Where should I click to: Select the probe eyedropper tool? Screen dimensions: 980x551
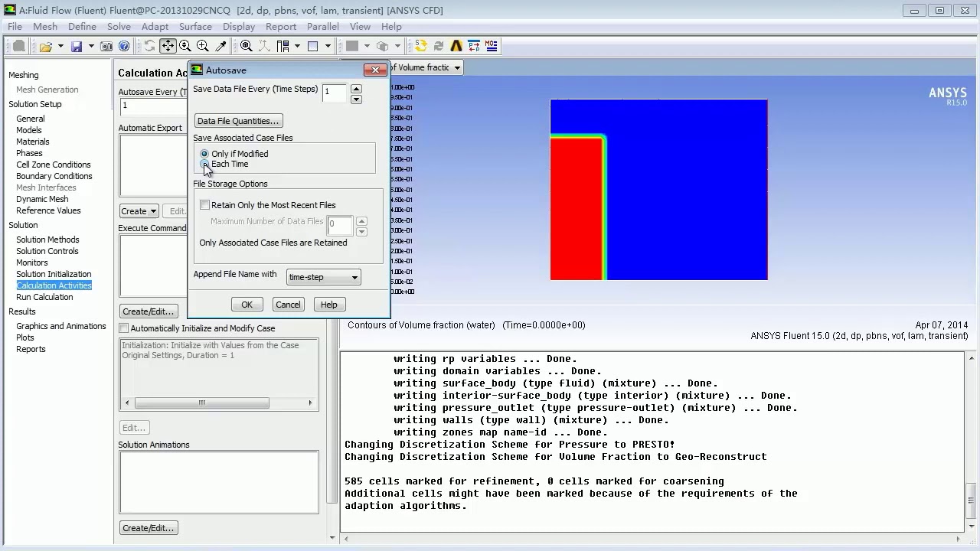220,46
